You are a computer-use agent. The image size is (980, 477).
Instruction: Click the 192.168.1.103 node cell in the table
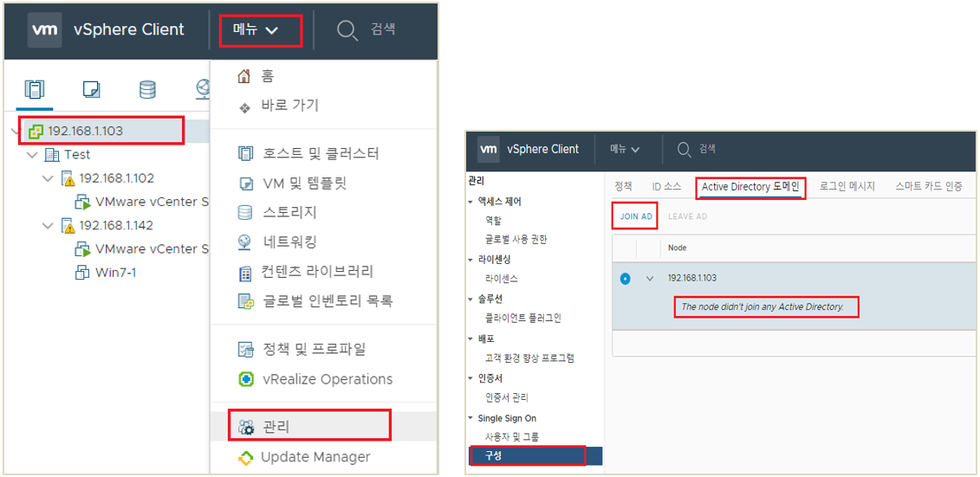click(x=692, y=278)
